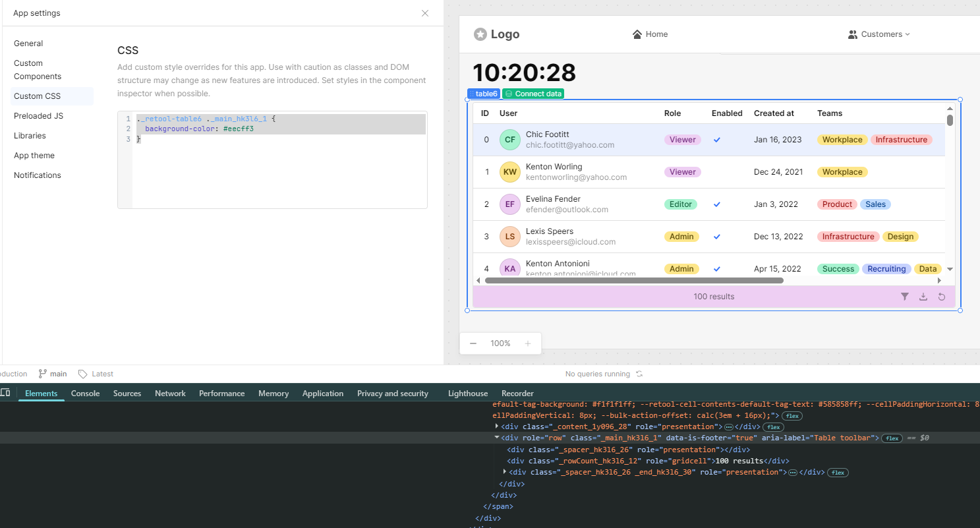Click the refresh icon in table footer
Image resolution: width=980 pixels, height=528 pixels.
tap(942, 297)
